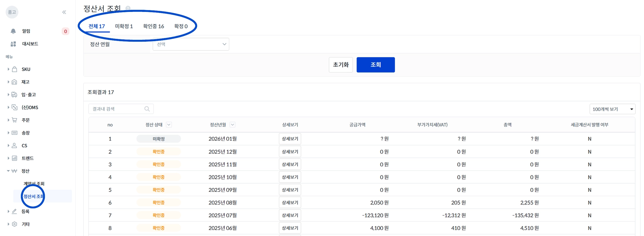The width and height of the screenshot is (644, 236).
Task: Click the 확인중 status badge for 2025년 12월
Action: tap(158, 152)
